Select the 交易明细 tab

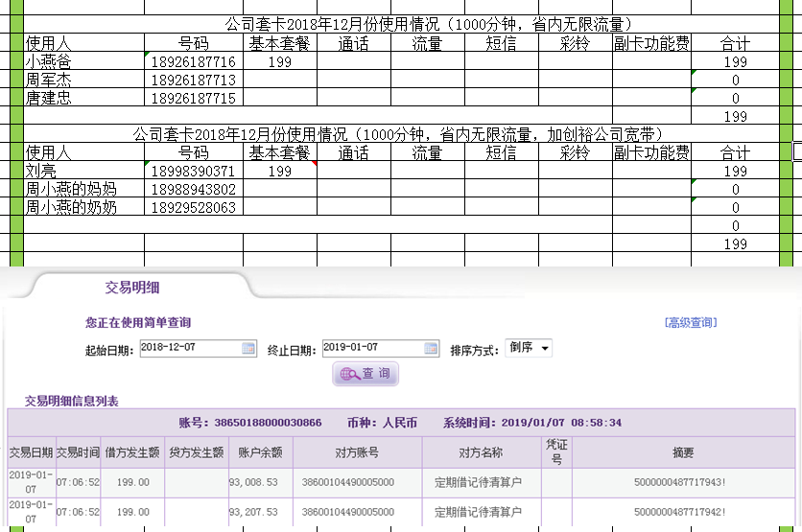pyautogui.click(x=132, y=288)
